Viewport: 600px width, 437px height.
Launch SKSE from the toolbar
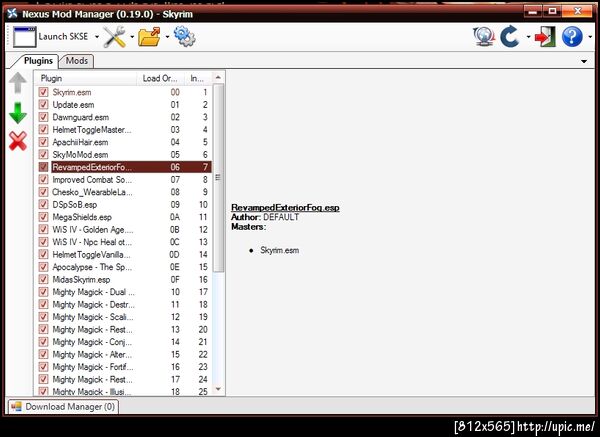tap(50, 37)
